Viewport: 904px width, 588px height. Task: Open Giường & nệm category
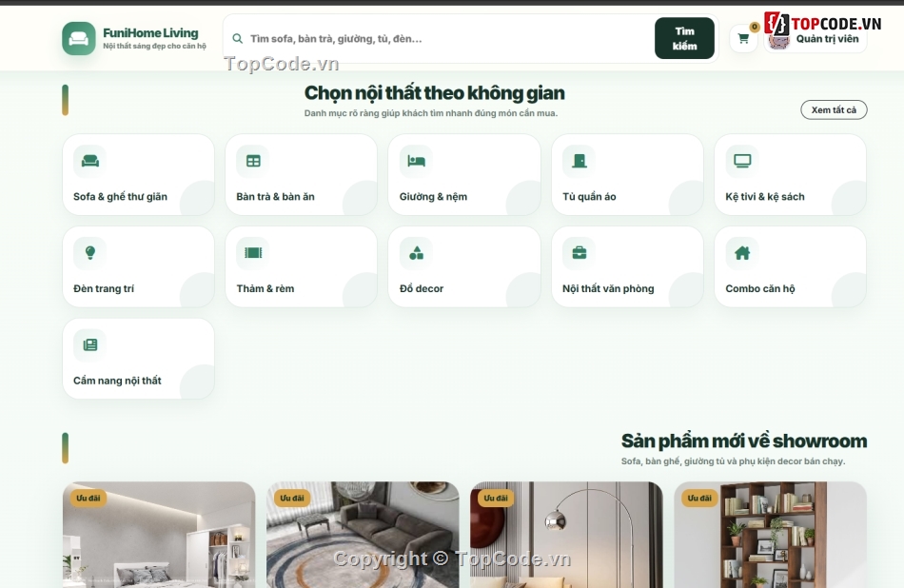[x=464, y=175]
